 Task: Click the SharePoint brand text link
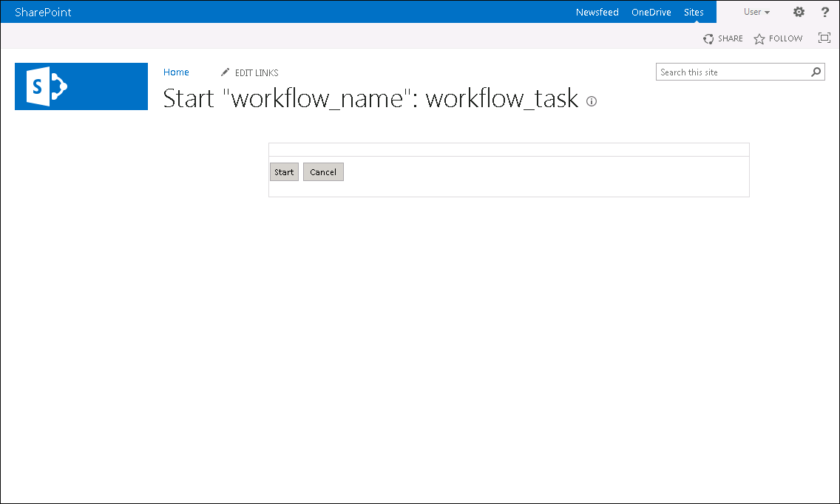43,12
